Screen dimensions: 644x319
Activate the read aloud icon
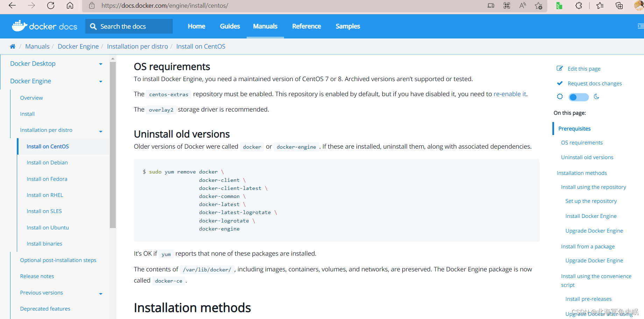523,6
